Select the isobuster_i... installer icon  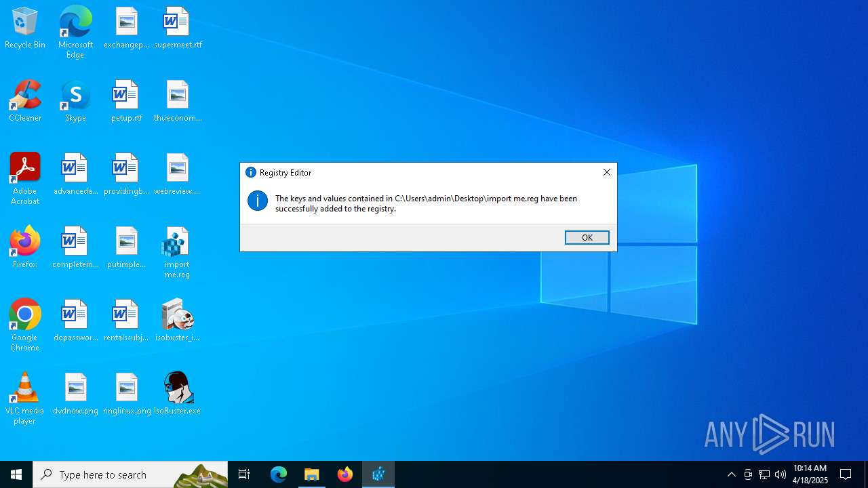click(177, 321)
